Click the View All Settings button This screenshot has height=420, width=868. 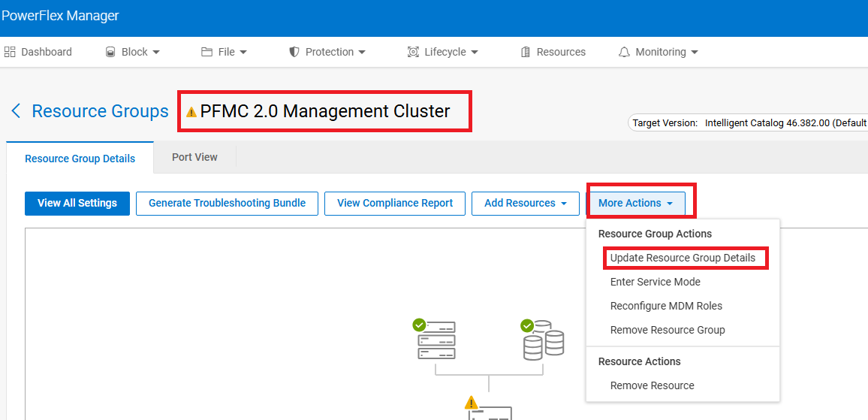[77, 203]
